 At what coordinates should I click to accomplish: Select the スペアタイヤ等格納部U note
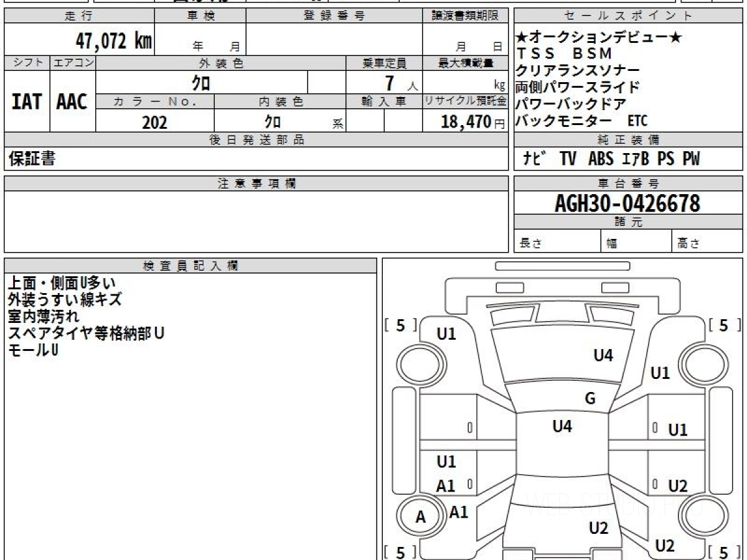pos(86,333)
